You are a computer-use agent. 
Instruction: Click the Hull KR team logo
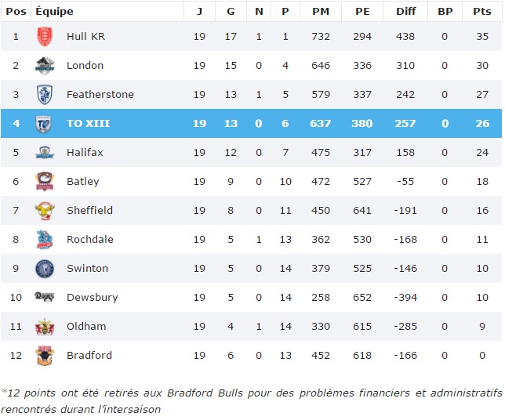(45, 37)
